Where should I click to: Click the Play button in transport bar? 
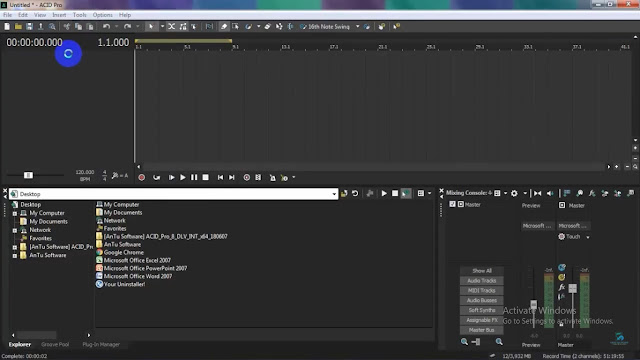click(x=182, y=178)
